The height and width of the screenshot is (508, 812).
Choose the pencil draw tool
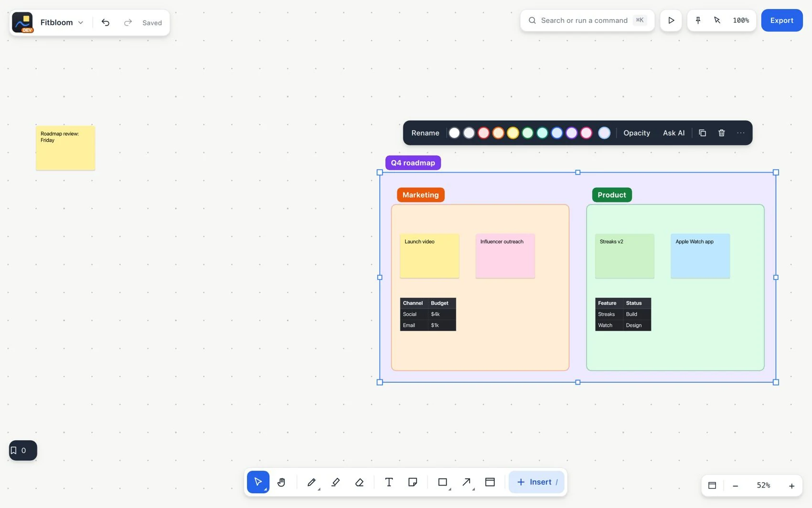[312, 482]
